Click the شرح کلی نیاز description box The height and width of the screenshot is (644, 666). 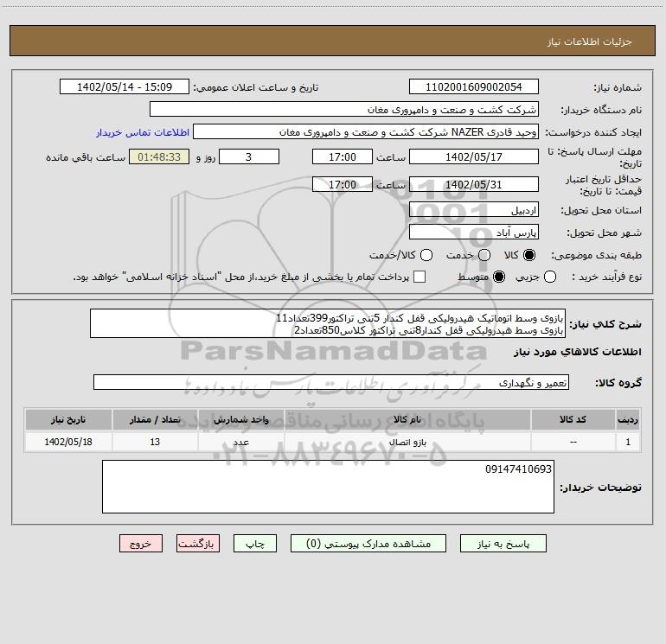pos(328,324)
